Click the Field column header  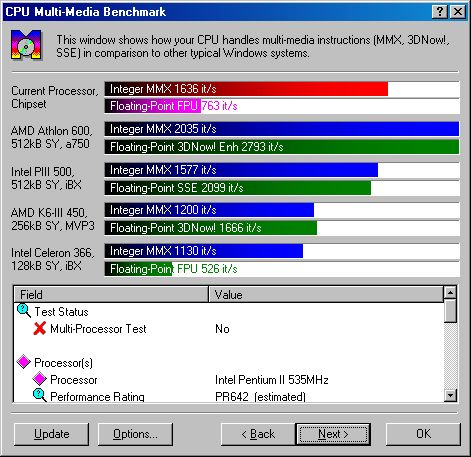coord(111,294)
